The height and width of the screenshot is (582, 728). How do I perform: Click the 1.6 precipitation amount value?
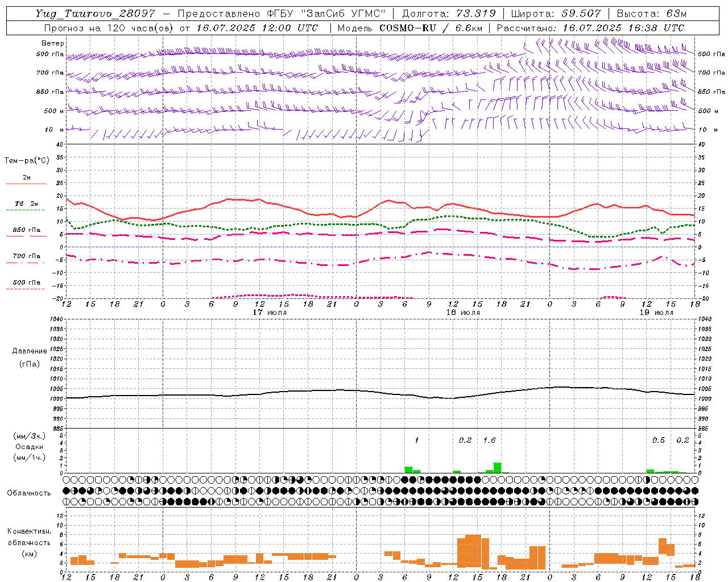[x=489, y=440]
